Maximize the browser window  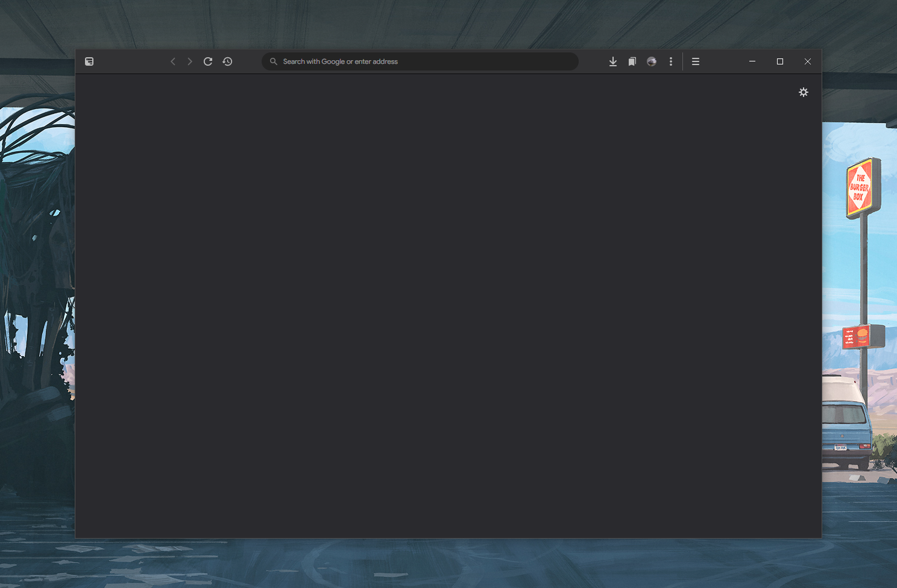(780, 61)
